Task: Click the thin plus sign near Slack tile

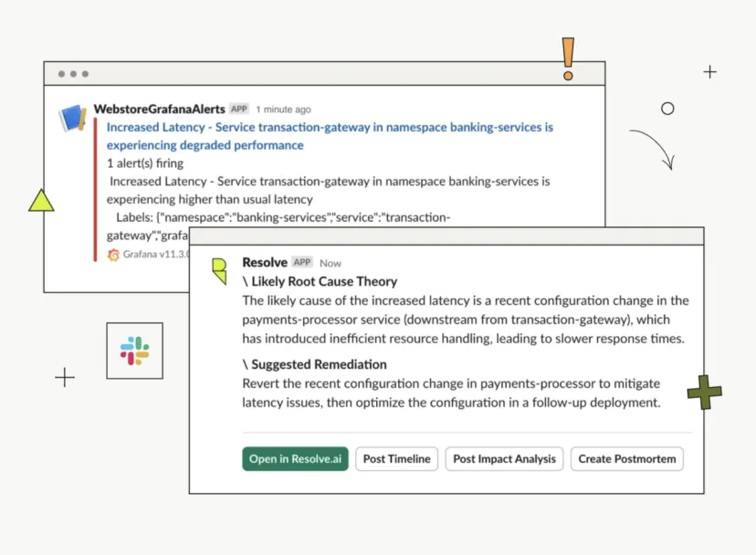Action: tap(65, 377)
